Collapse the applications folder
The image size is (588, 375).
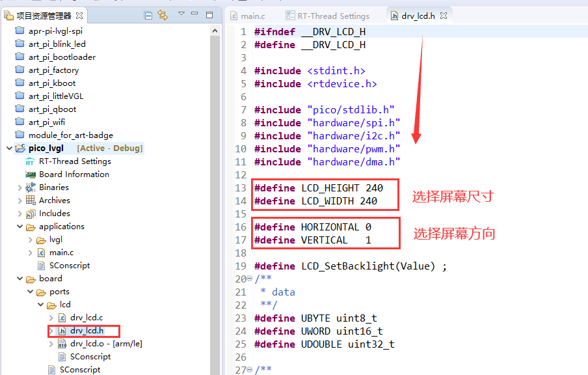point(20,227)
